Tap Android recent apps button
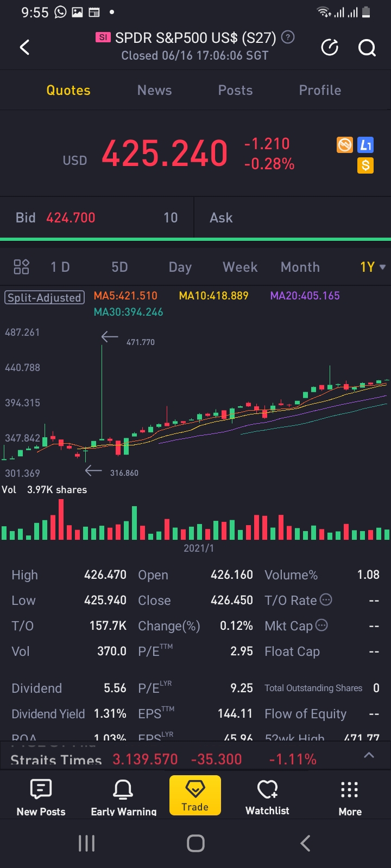This screenshot has width=391, height=868. coord(87,843)
